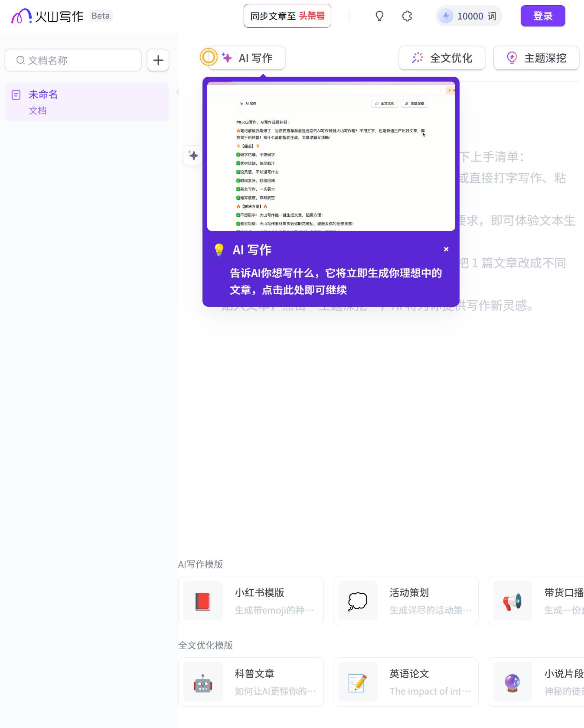Viewport: 584px width, 728px height.
Task: Open the 活动策划 template card
Action: [x=406, y=601]
